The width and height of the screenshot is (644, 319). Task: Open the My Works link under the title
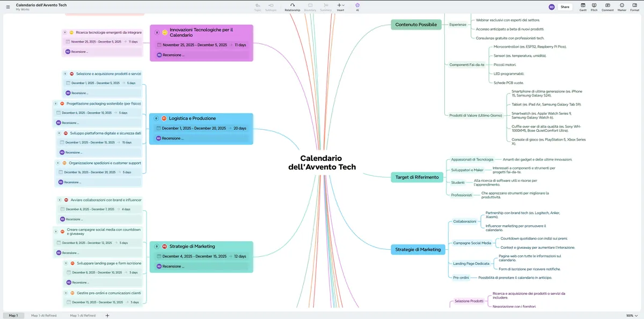[23, 10]
